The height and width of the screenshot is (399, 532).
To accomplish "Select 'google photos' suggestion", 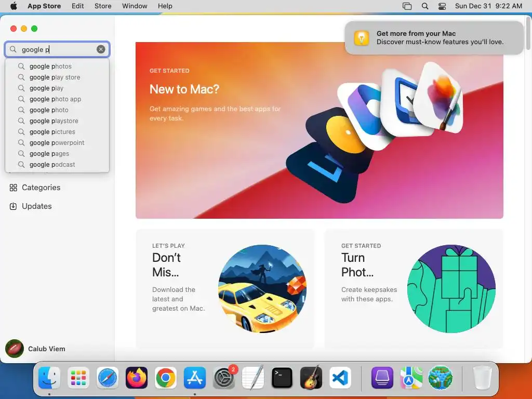I will point(57,66).
